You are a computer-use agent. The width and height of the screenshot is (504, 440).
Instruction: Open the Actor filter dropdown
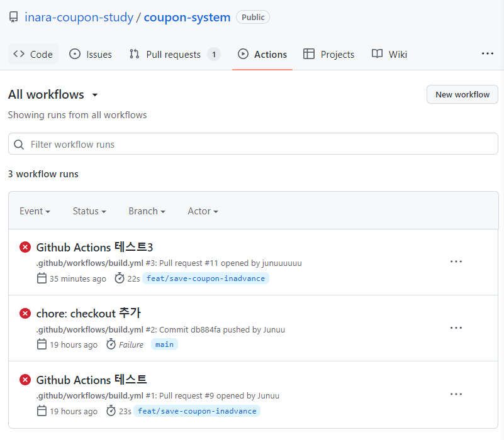[203, 211]
